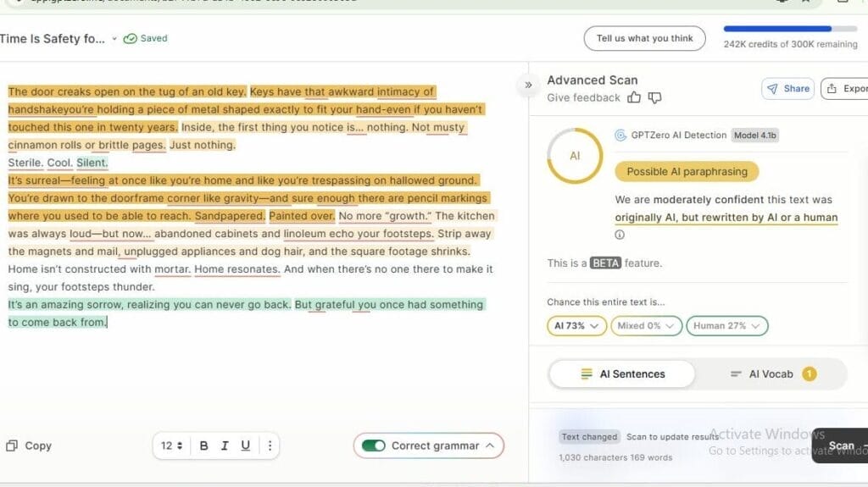Switch to the AI Vocab tab
This screenshot has height=487, width=868.
pos(771,374)
